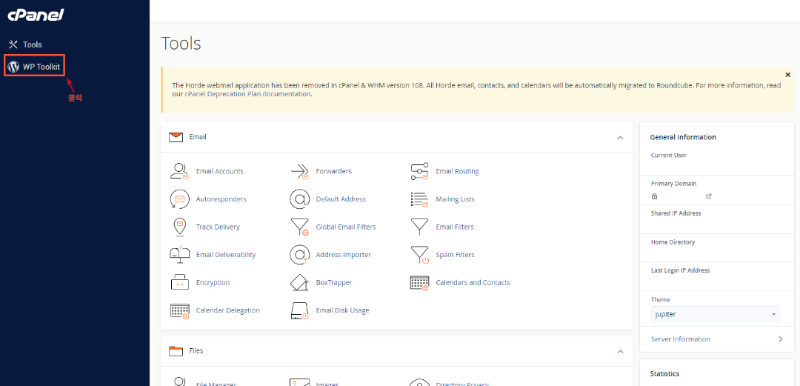
Task: Click the Email Accounts link text
Action: [x=219, y=171]
